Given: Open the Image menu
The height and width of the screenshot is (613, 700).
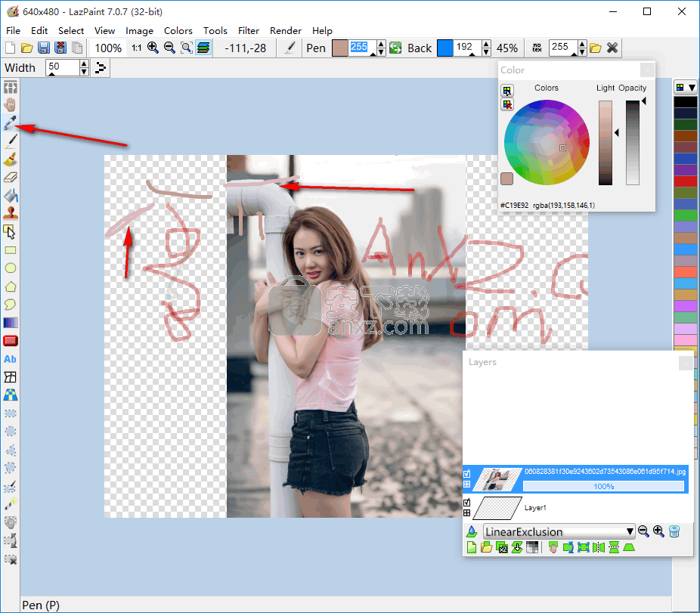Looking at the screenshot, I should click(139, 30).
